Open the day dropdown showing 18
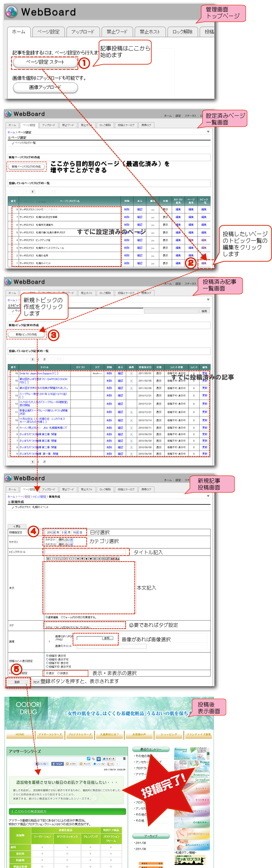The image size is (272, 868). [75, 532]
